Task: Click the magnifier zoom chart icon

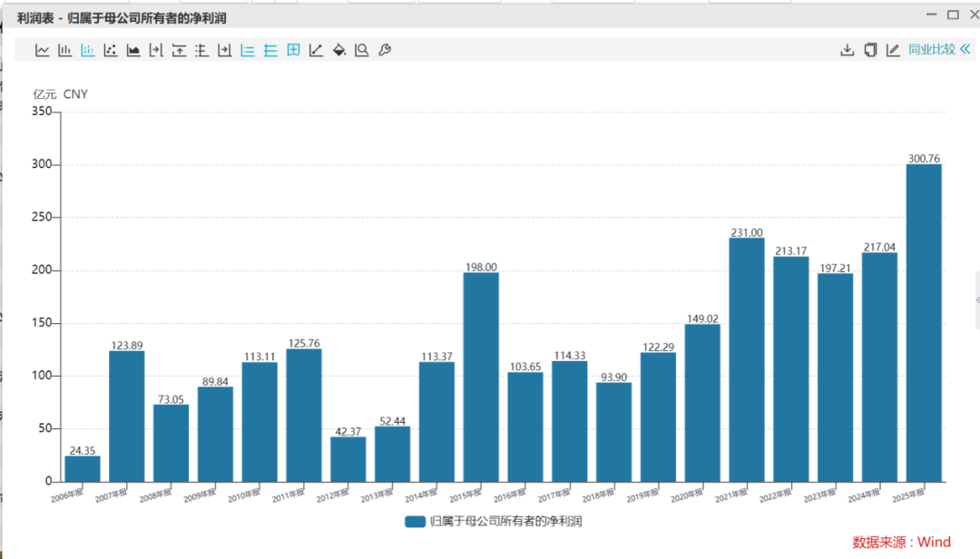Action: coord(361,51)
